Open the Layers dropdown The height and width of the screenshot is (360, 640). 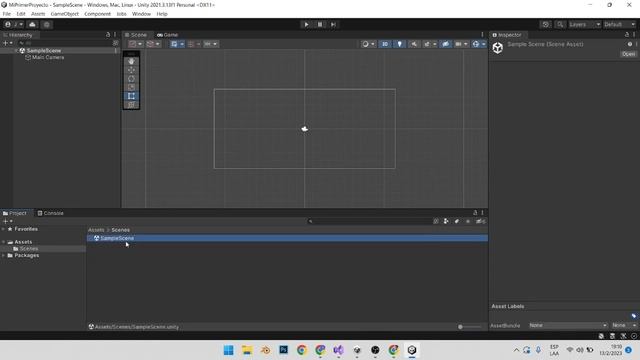tap(584, 24)
